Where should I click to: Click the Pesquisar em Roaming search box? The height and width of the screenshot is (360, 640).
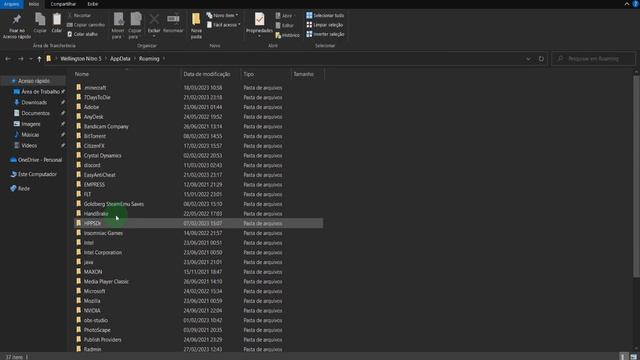point(593,59)
